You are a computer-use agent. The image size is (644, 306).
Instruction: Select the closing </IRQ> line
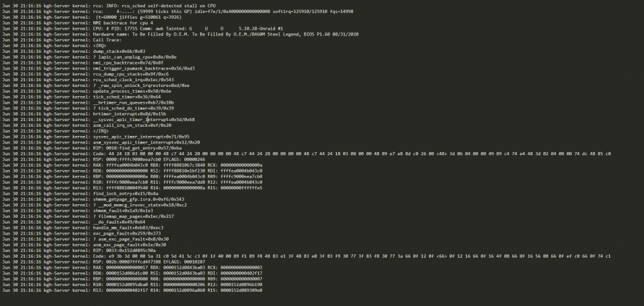click(55, 131)
